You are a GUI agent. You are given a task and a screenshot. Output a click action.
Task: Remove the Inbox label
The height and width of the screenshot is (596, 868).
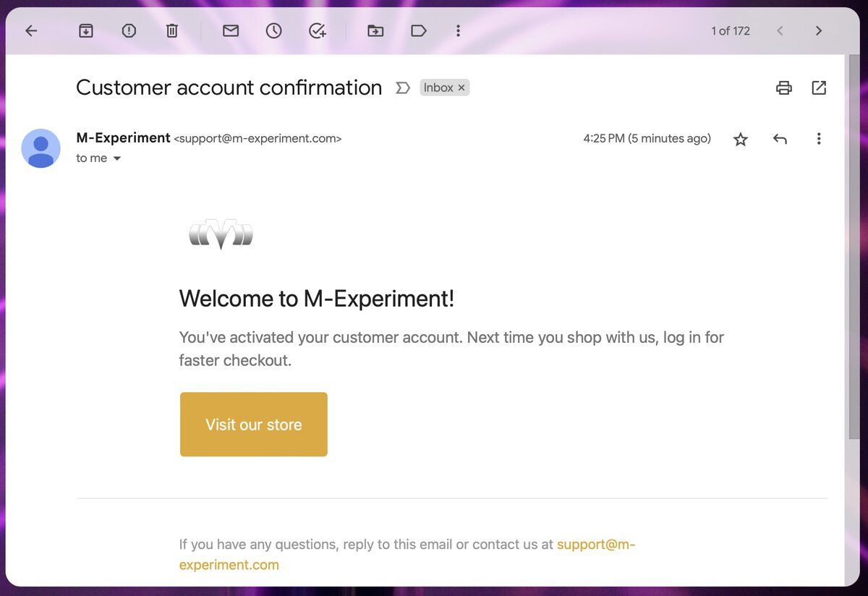(x=461, y=88)
